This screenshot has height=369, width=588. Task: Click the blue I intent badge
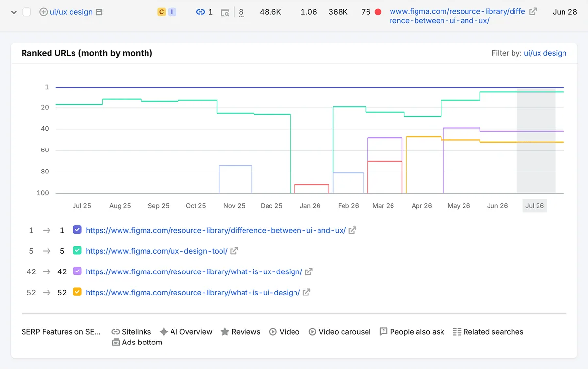pyautogui.click(x=172, y=12)
